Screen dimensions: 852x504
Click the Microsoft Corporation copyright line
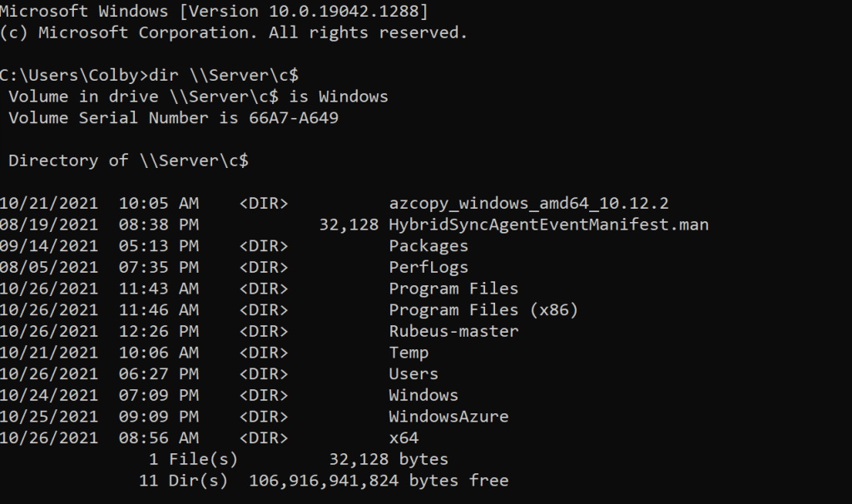pos(233,33)
